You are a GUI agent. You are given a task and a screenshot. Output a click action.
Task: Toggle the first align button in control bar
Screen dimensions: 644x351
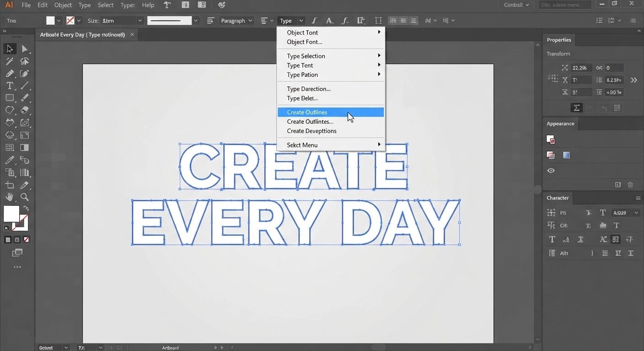(393, 21)
